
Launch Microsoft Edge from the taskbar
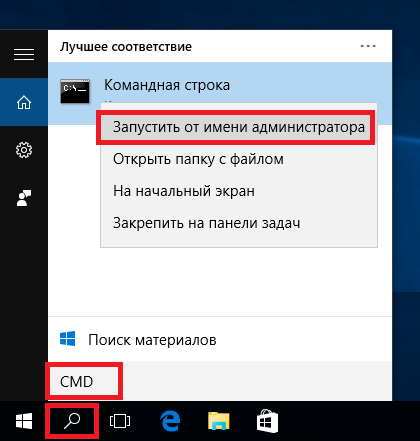click(170, 421)
